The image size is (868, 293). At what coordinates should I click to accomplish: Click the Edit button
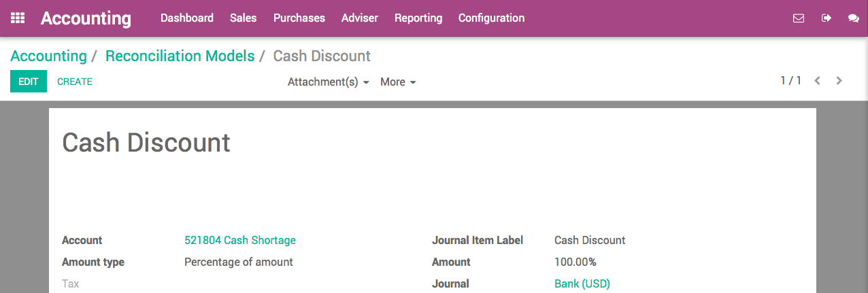(29, 82)
